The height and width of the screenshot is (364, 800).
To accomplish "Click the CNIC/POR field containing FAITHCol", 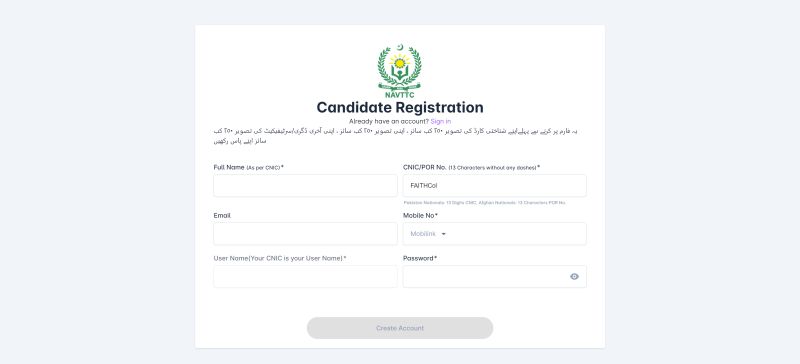I will coord(494,185).
